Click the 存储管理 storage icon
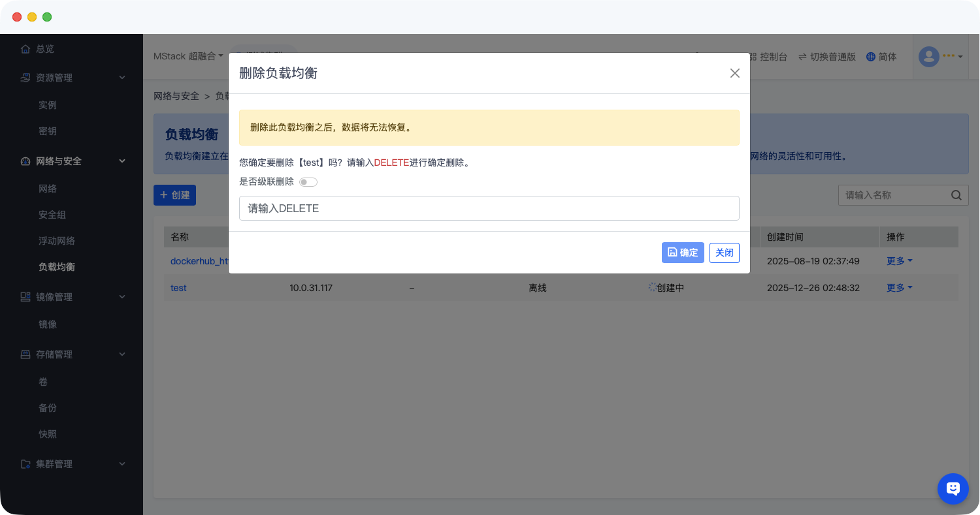 24,354
